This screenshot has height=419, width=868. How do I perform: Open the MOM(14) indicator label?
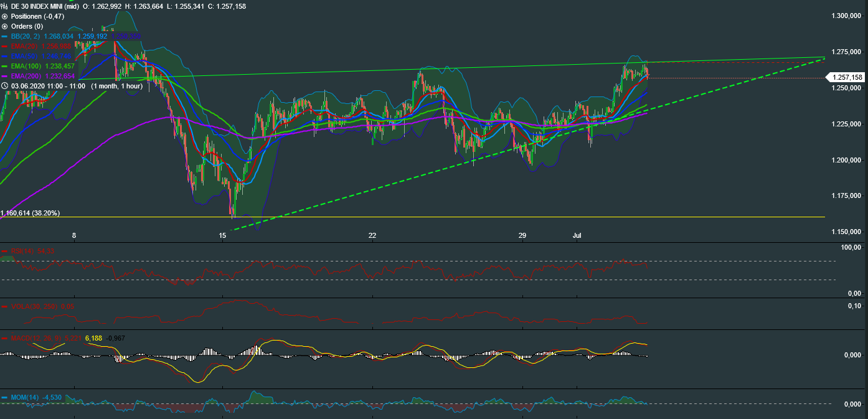click(24, 397)
